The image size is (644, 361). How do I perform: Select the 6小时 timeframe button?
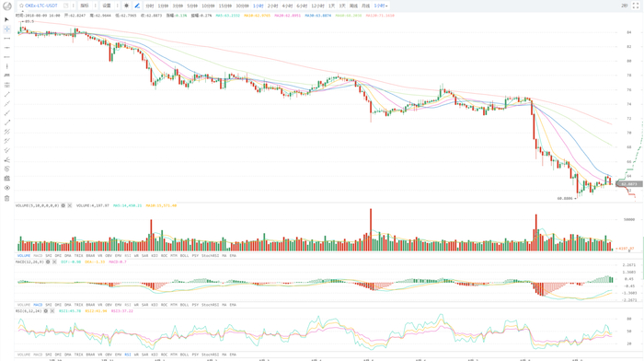point(302,6)
